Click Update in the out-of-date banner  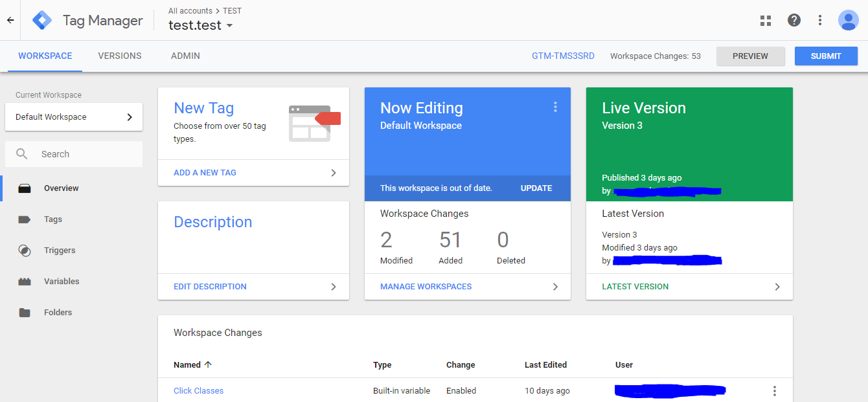(x=536, y=188)
